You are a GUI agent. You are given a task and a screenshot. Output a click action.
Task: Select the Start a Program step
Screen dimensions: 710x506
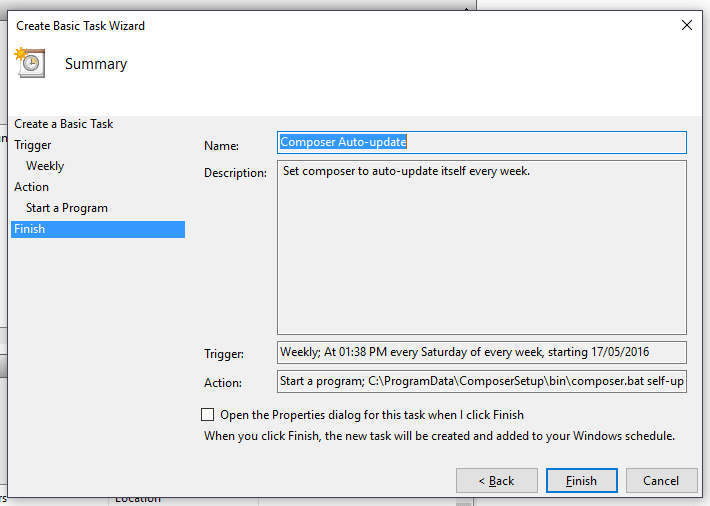pos(67,208)
